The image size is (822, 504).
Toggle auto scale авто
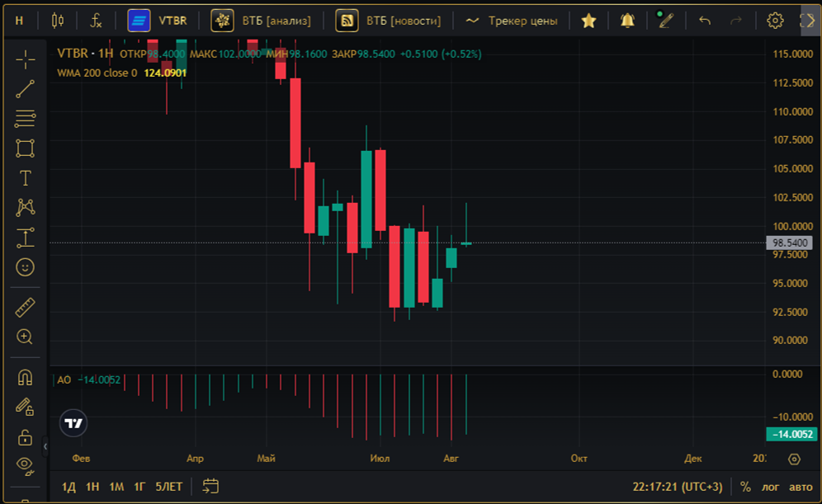coord(801,487)
